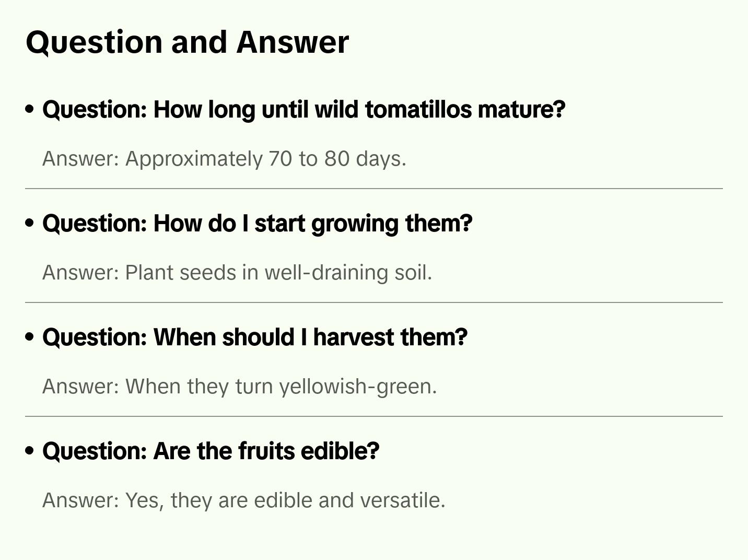Click the bullet beside the harvest question

pos(30,337)
